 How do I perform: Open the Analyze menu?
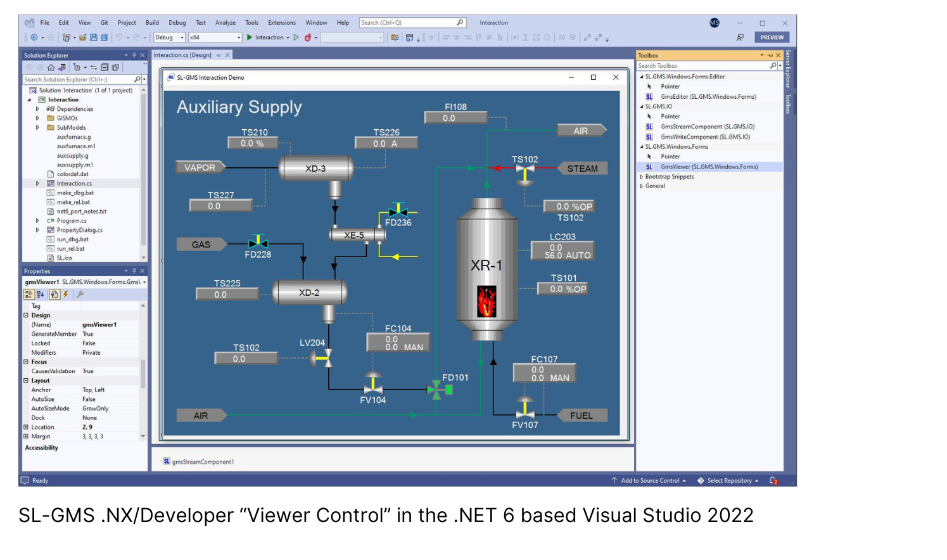225,22
